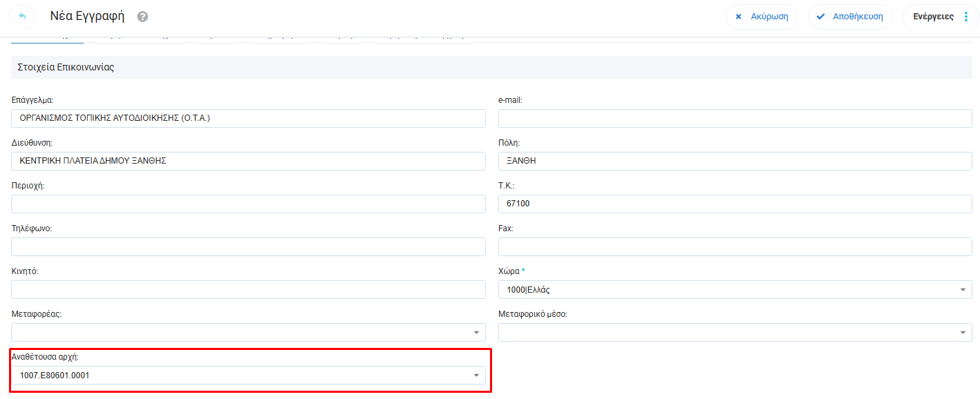The image size is (980, 399).
Task: Click into the Επάγγελμα field
Action: pos(248,119)
